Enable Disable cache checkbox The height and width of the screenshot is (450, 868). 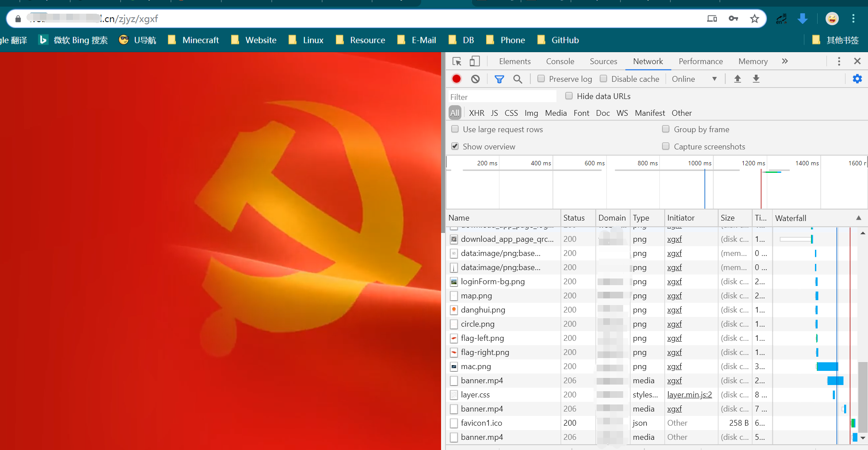coord(603,79)
